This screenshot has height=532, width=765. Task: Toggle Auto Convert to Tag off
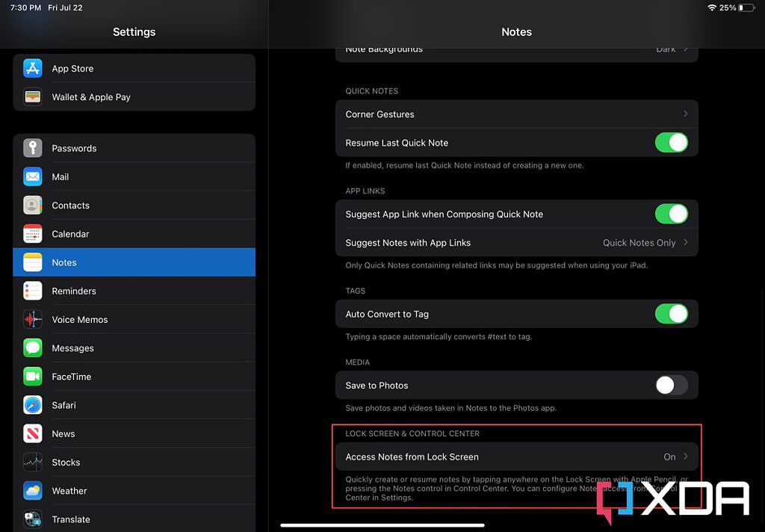click(671, 315)
